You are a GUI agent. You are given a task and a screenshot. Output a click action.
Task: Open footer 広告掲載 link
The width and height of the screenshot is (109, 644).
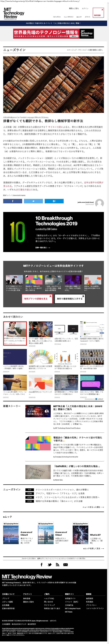[x=6, y=605]
